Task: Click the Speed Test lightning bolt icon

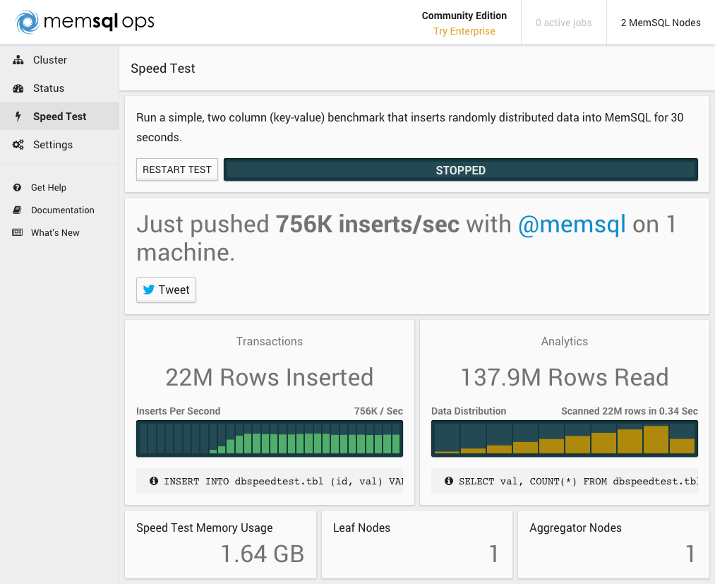Action: pyautogui.click(x=18, y=116)
